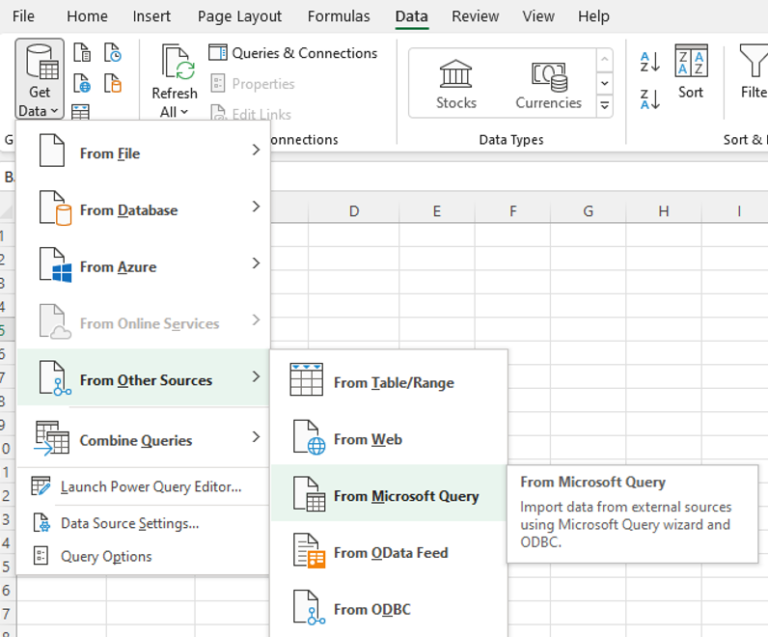Image resolution: width=768 pixels, height=637 pixels.
Task: Switch to the Insert tab
Action: click(x=151, y=16)
